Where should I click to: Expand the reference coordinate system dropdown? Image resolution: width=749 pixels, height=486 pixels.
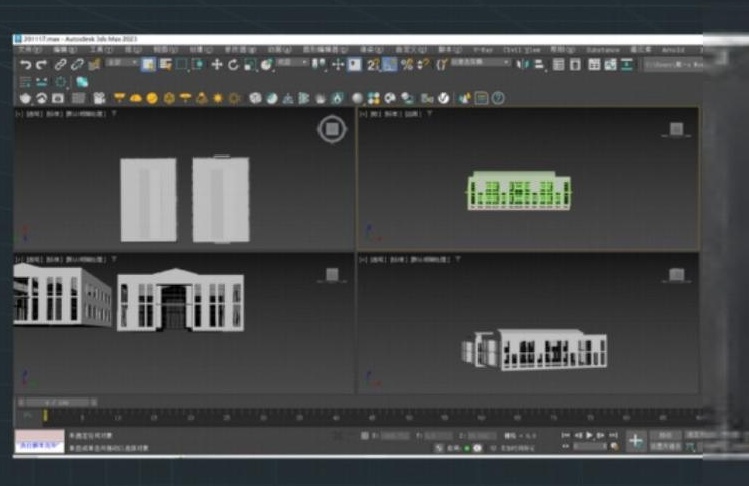point(292,63)
